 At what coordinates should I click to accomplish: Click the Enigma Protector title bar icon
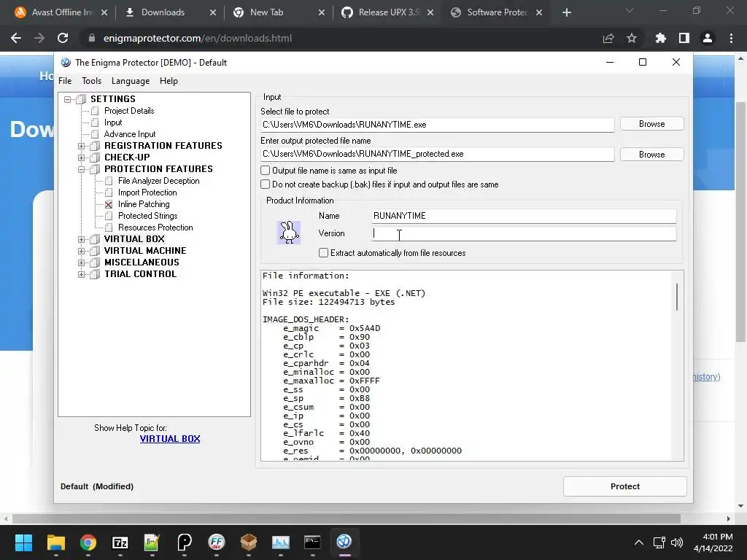point(66,63)
